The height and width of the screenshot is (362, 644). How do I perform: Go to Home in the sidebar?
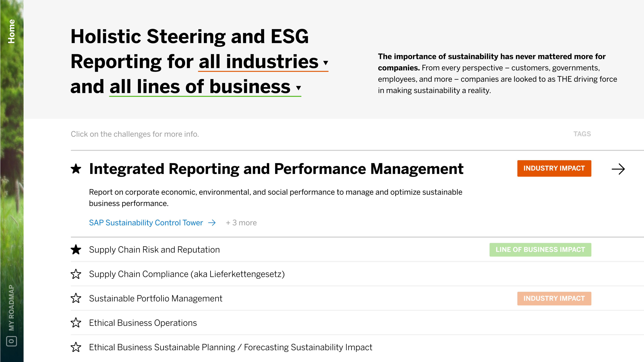click(x=11, y=31)
